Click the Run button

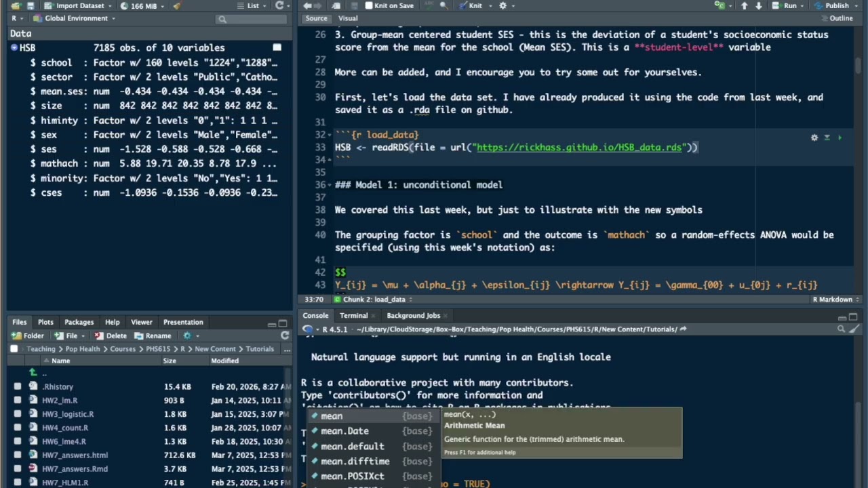click(785, 5)
